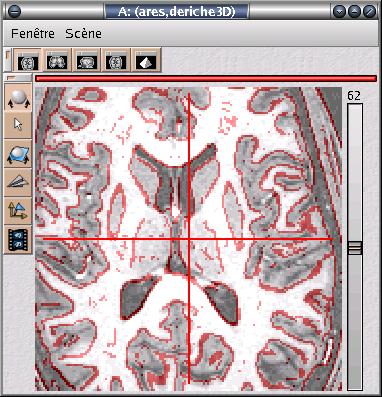Click the slice slider handle

click(355, 248)
